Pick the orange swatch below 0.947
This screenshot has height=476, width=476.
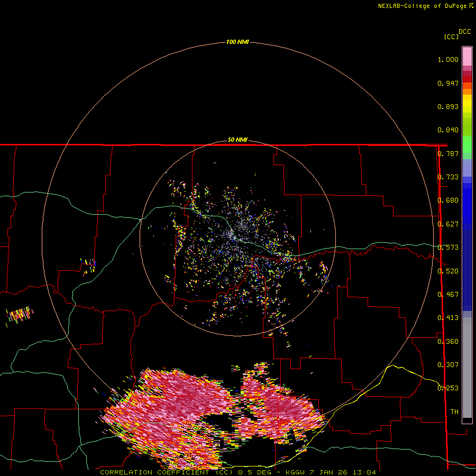tap(467, 91)
